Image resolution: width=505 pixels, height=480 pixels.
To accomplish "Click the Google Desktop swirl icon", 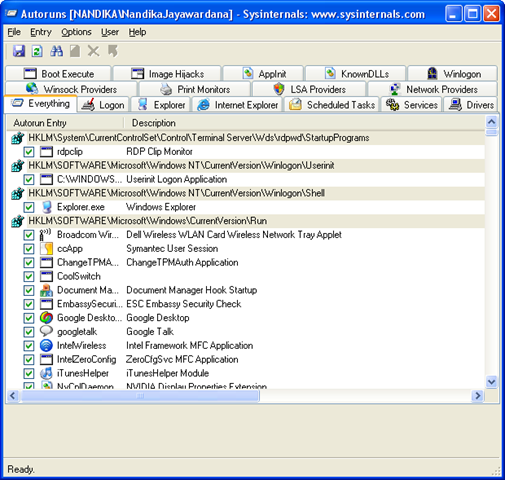I will (x=46, y=318).
